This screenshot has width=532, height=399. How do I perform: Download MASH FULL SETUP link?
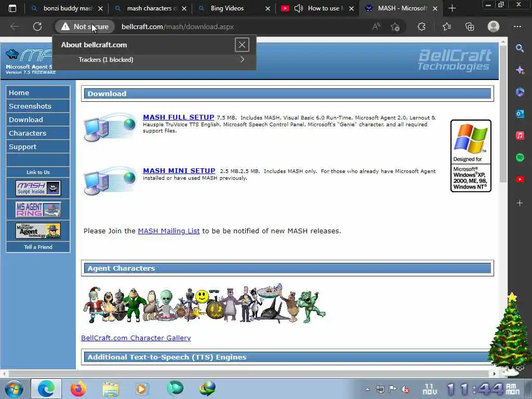pyautogui.click(x=179, y=117)
